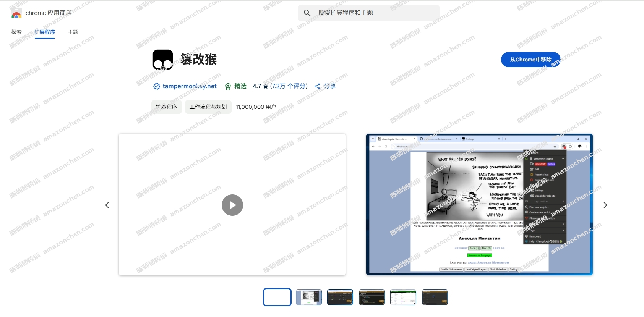
Task: Open the 主题 tab
Action: point(73,32)
